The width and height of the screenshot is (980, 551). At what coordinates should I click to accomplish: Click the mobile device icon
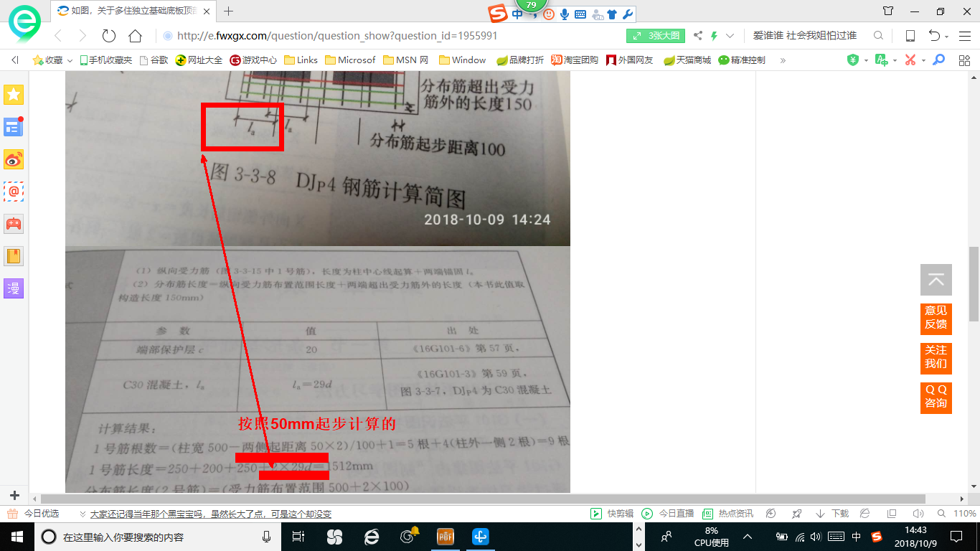[x=910, y=36]
